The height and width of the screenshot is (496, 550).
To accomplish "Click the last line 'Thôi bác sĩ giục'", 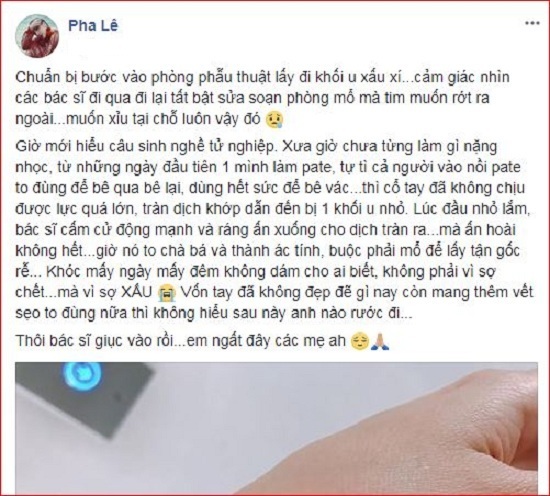I will [202, 341].
